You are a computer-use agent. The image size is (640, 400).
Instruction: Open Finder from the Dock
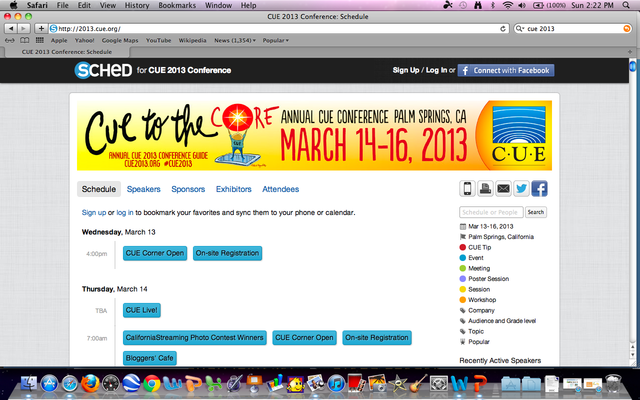pyautogui.click(x=29, y=384)
